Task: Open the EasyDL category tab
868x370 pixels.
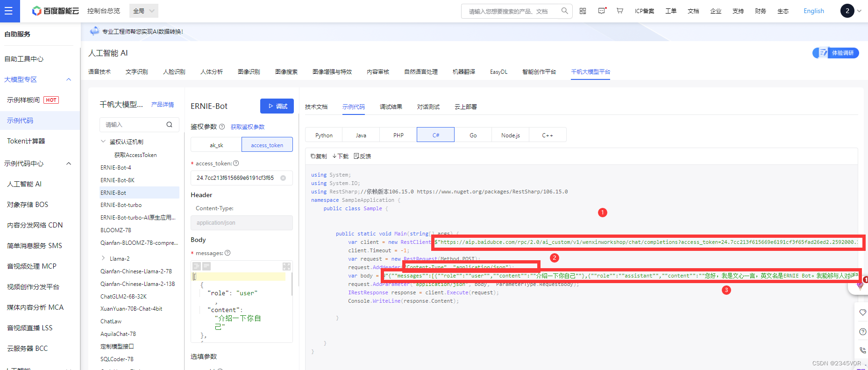Action: pyautogui.click(x=498, y=71)
